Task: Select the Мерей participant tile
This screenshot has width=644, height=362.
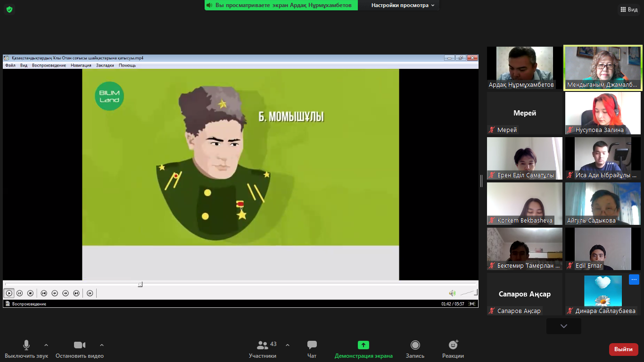Action: pos(525,113)
